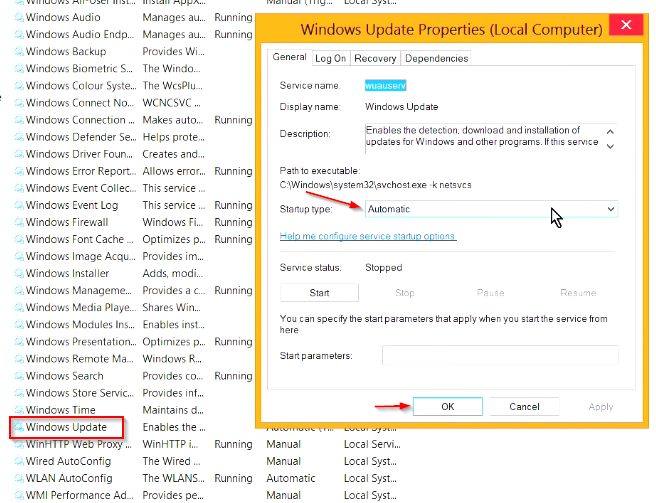Click Running status of Windows Search
Viewport: 656px width, 503px height.
pyautogui.click(x=233, y=376)
